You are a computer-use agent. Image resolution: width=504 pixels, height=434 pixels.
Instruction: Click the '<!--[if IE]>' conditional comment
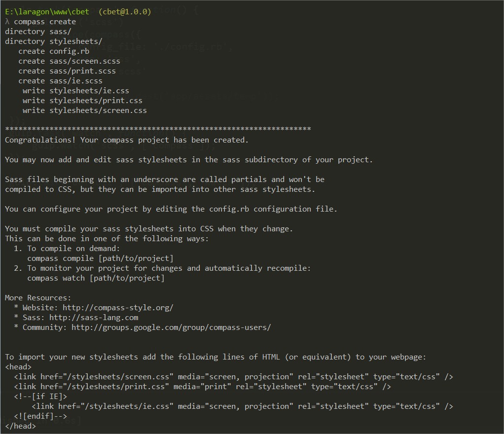click(40, 397)
